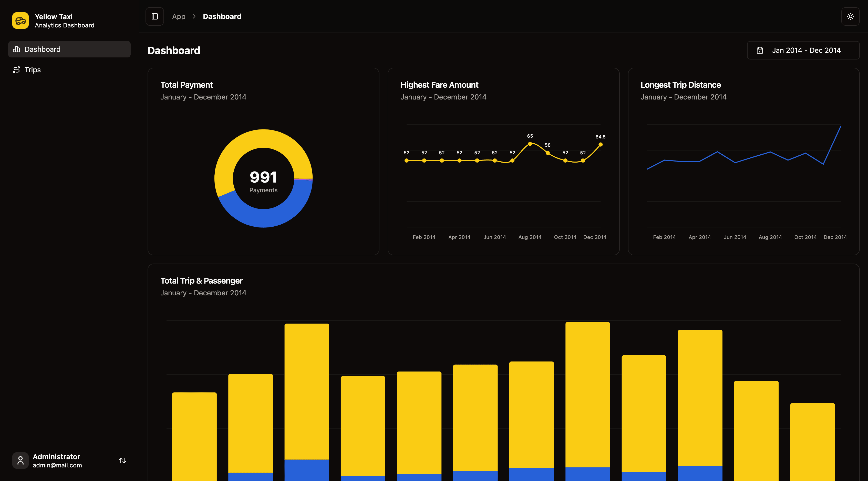868x481 pixels.
Task: Click the admin@mail.com text
Action: (57, 465)
